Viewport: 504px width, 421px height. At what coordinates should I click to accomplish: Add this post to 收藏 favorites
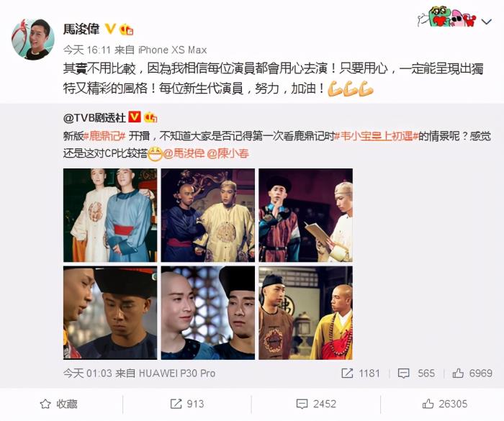click(58, 404)
